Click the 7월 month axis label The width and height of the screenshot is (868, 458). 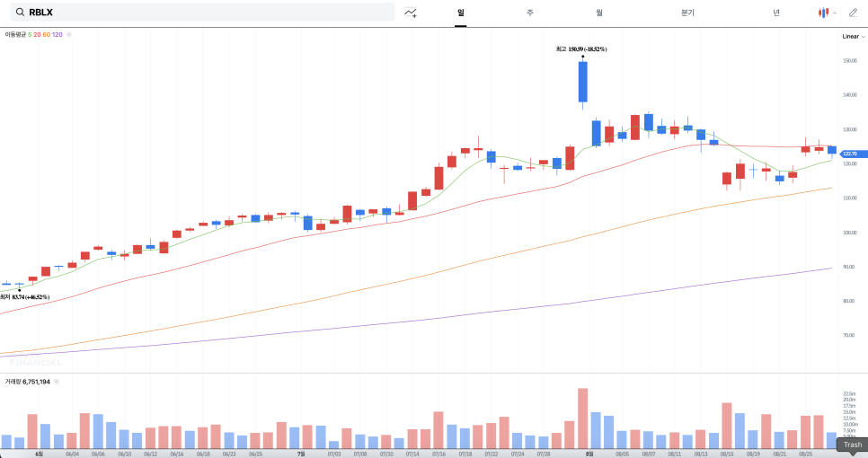(301, 454)
